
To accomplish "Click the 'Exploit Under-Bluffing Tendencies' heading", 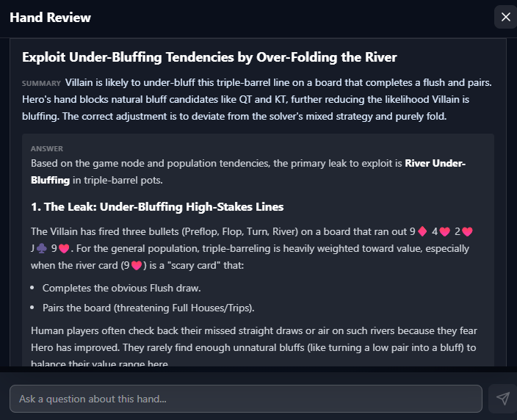I will pos(209,57).
